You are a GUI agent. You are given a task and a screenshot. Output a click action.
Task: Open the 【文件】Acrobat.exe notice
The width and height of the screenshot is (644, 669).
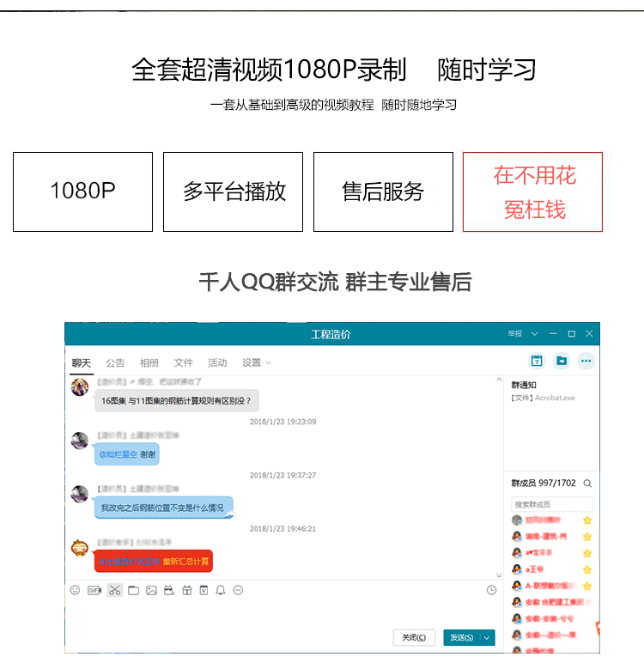543,398
